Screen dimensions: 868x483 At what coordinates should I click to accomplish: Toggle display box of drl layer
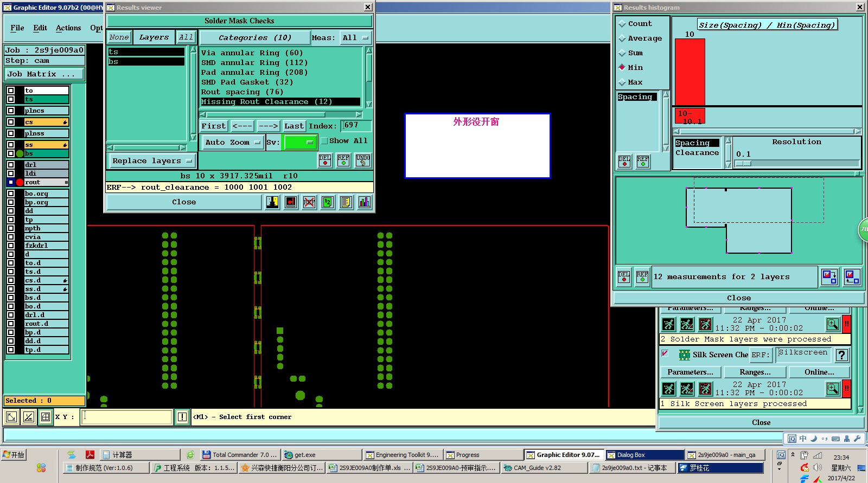[x=11, y=165]
